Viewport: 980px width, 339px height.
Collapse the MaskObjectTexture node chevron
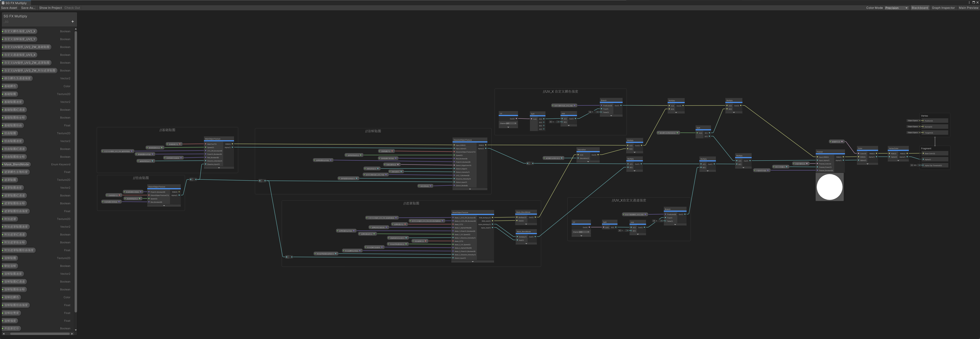473,261
